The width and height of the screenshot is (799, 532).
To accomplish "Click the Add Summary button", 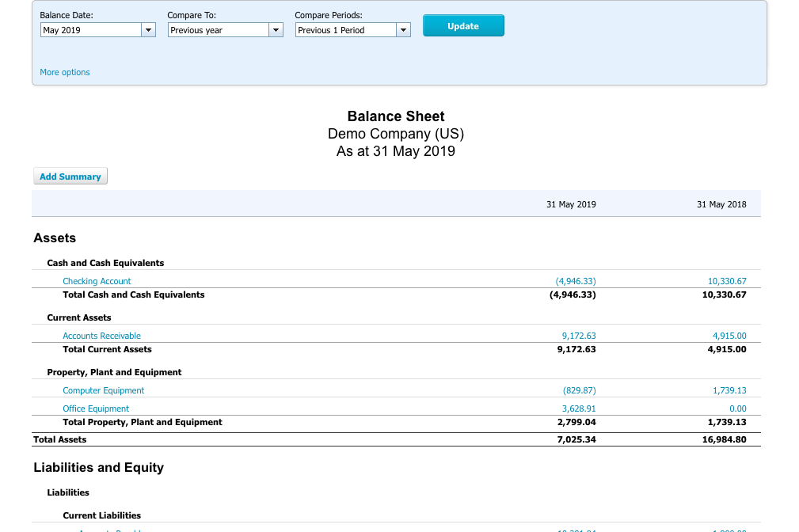I will pos(70,177).
